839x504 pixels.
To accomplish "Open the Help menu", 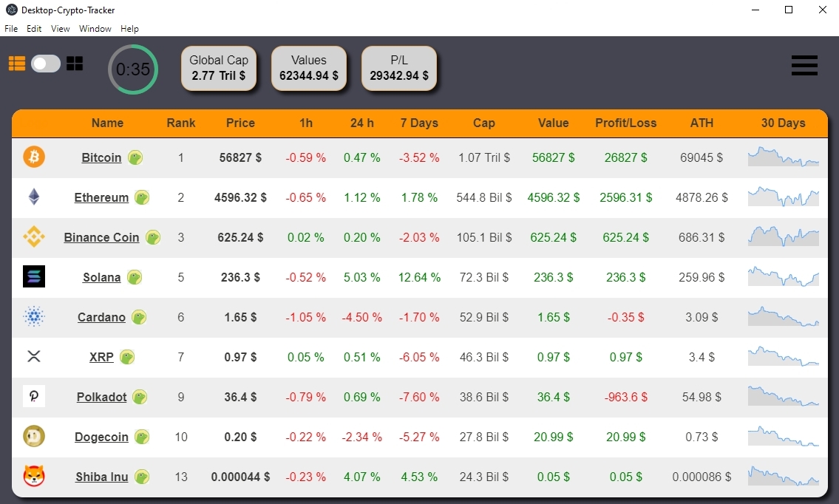I will click(129, 29).
